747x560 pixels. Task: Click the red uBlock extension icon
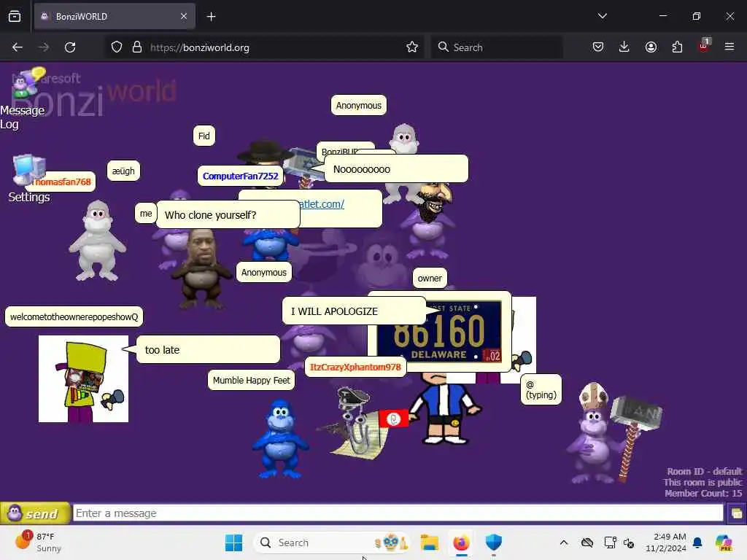point(704,46)
